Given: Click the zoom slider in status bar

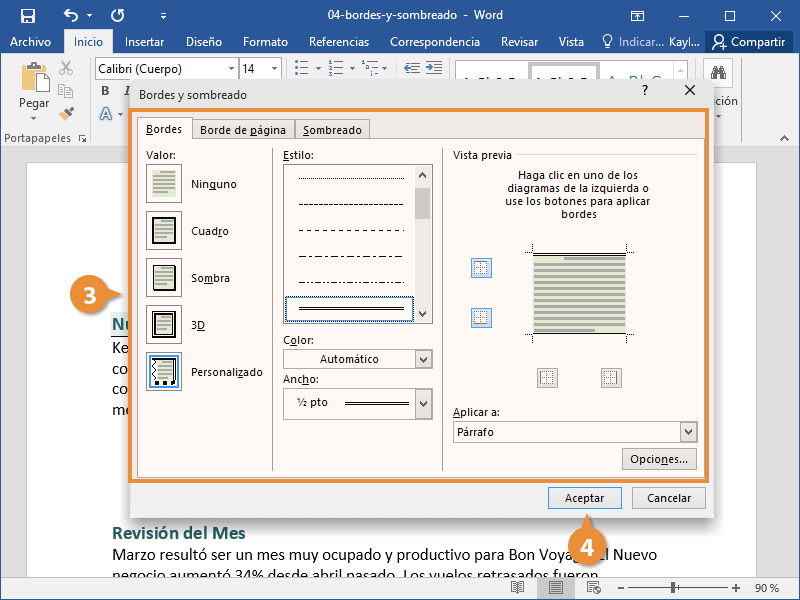Looking at the screenshot, I should coord(675,588).
